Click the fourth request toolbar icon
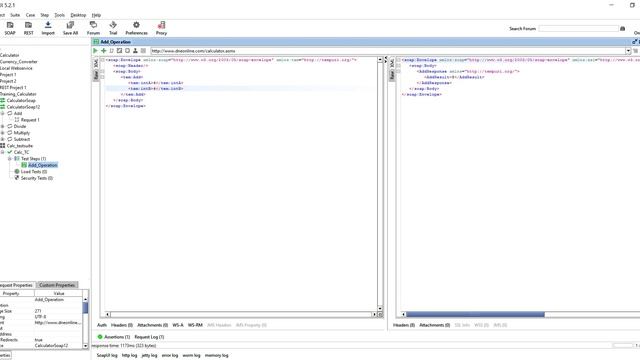 click(119, 51)
